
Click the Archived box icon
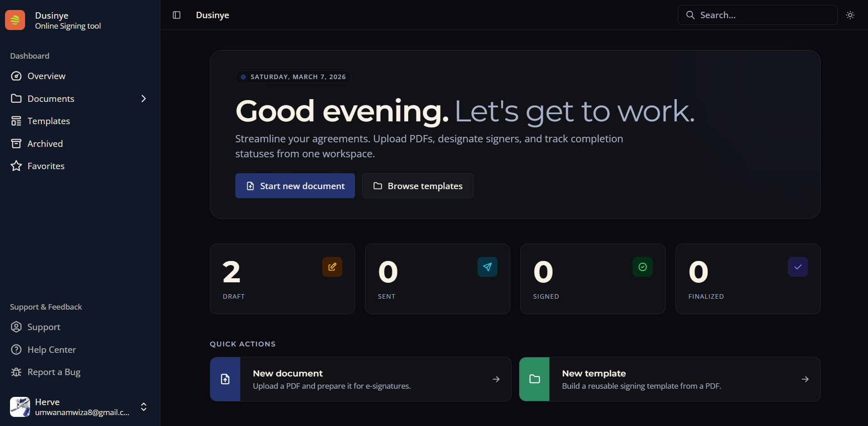(x=16, y=143)
